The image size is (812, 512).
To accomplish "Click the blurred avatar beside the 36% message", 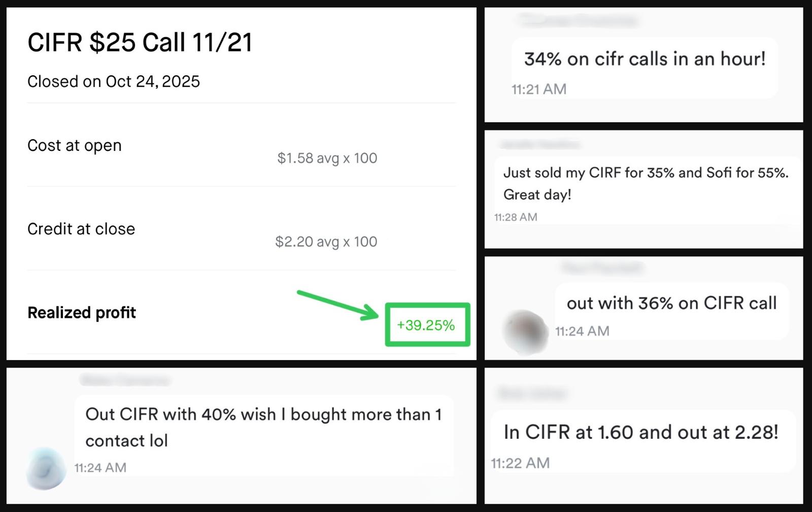I will click(x=525, y=331).
